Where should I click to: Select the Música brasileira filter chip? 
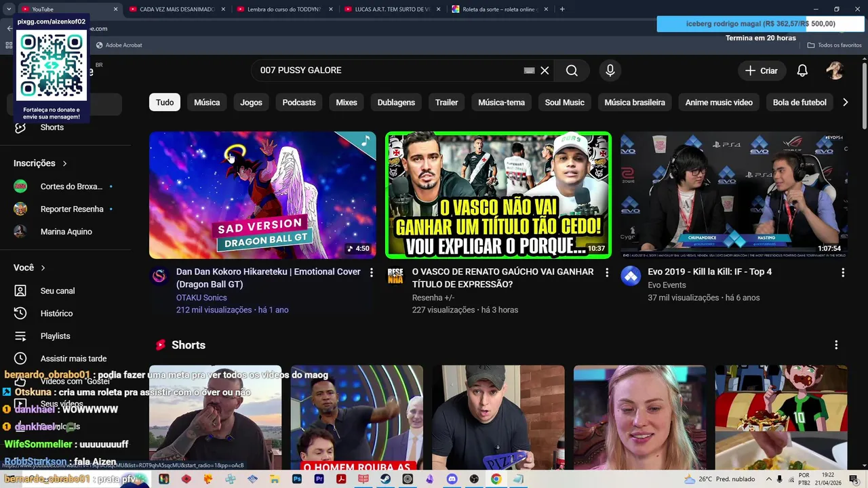[635, 102]
